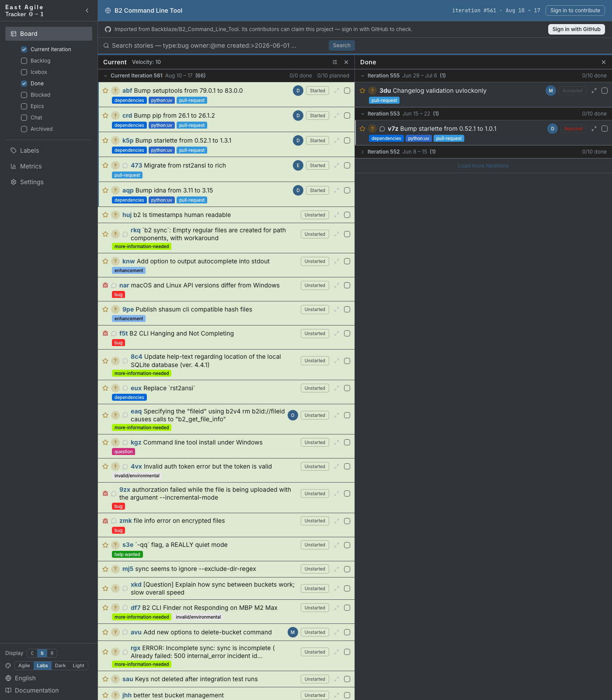This screenshot has height=700, width=612.
Task: Expand the '3du Changelog validation' story
Action: [594, 91]
